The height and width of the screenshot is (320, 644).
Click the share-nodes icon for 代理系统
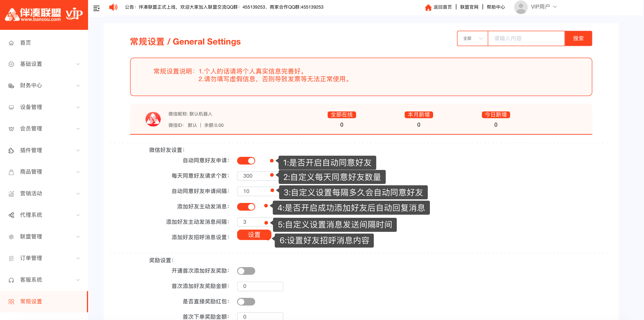tap(11, 215)
